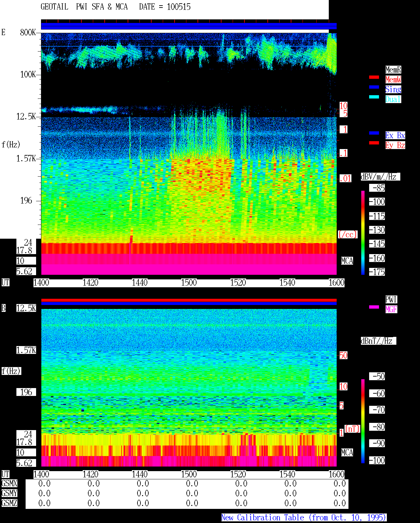The height and width of the screenshot is (523, 420).
Task: Click the dBV/m/√Hz color scale bar
Action: pyautogui.click(x=363, y=232)
